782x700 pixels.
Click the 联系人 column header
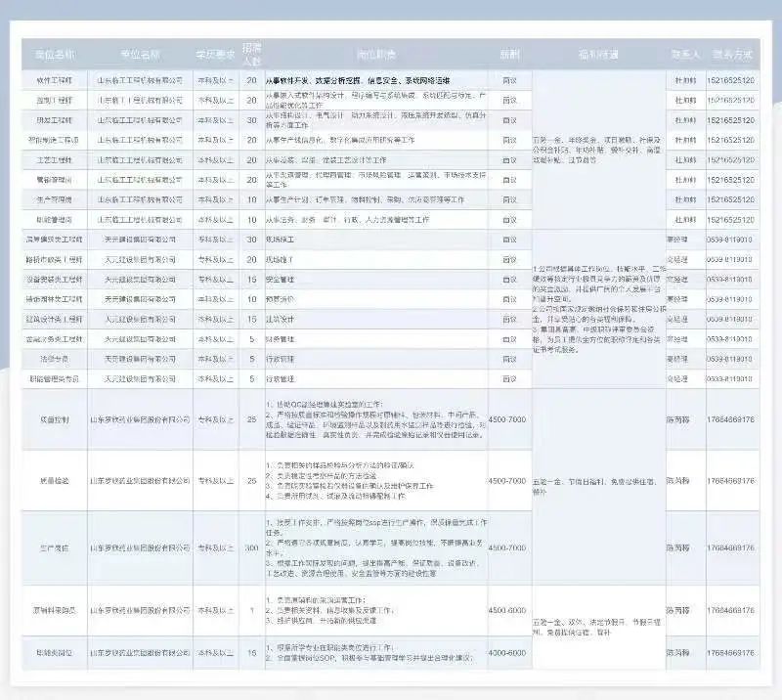(686, 55)
